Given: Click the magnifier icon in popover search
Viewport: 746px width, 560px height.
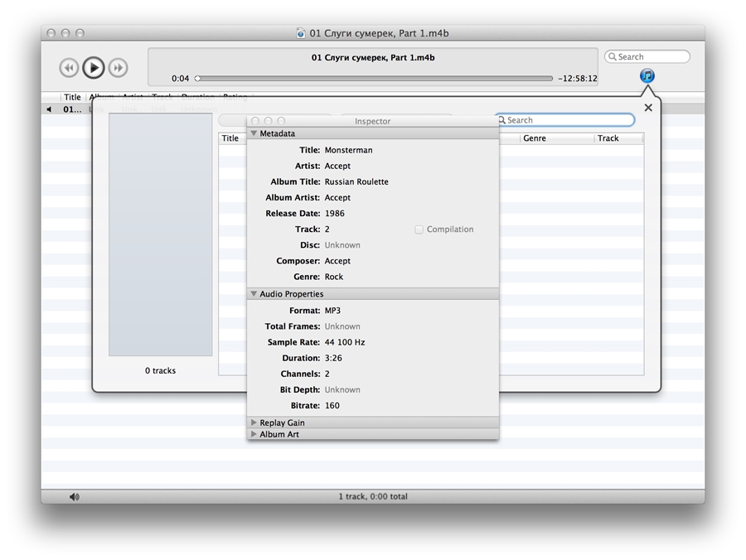Looking at the screenshot, I should coord(501,120).
